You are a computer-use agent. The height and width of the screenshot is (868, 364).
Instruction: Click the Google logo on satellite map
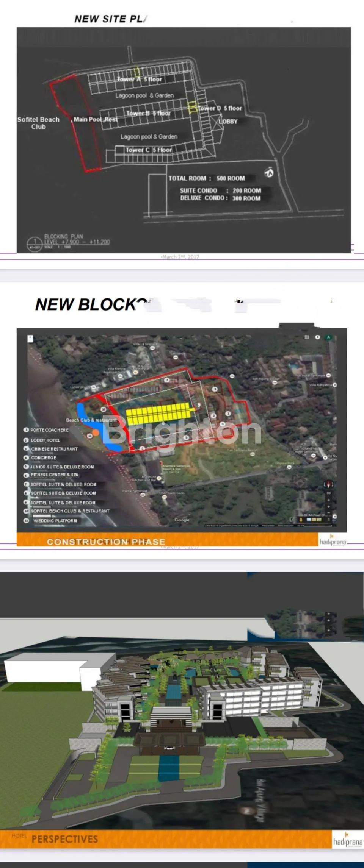tap(182, 520)
